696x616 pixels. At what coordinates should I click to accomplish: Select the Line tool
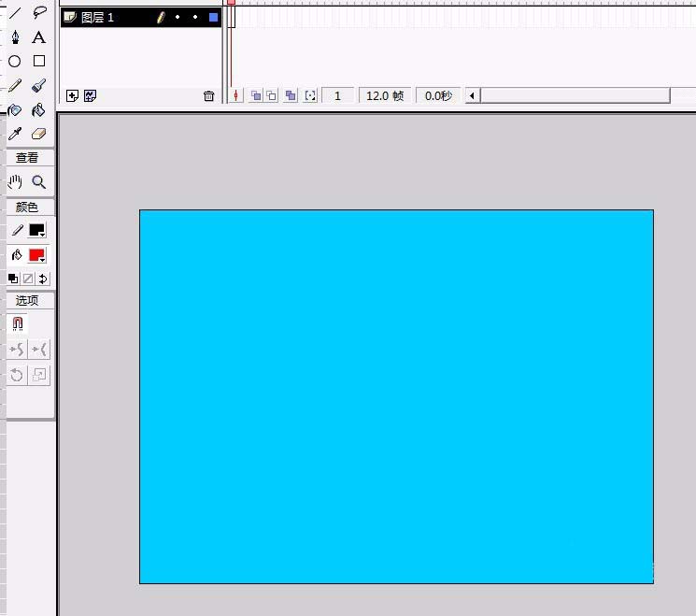15,12
